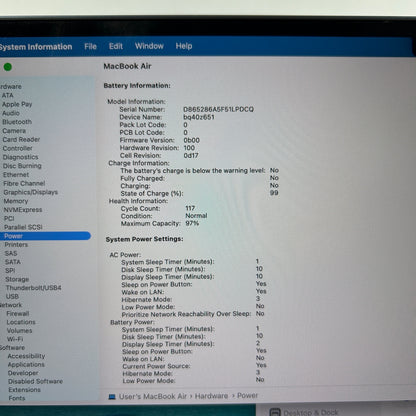Viewport: 416px width, 416px height.
Task: Click the System Information app menu
Action: coord(36,47)
